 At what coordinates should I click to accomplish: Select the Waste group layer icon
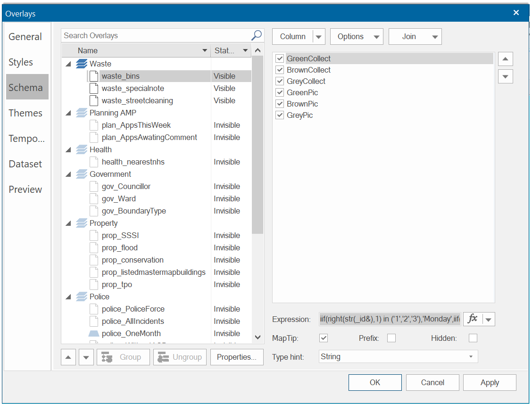pyautogui.click(x=82, y=64)
